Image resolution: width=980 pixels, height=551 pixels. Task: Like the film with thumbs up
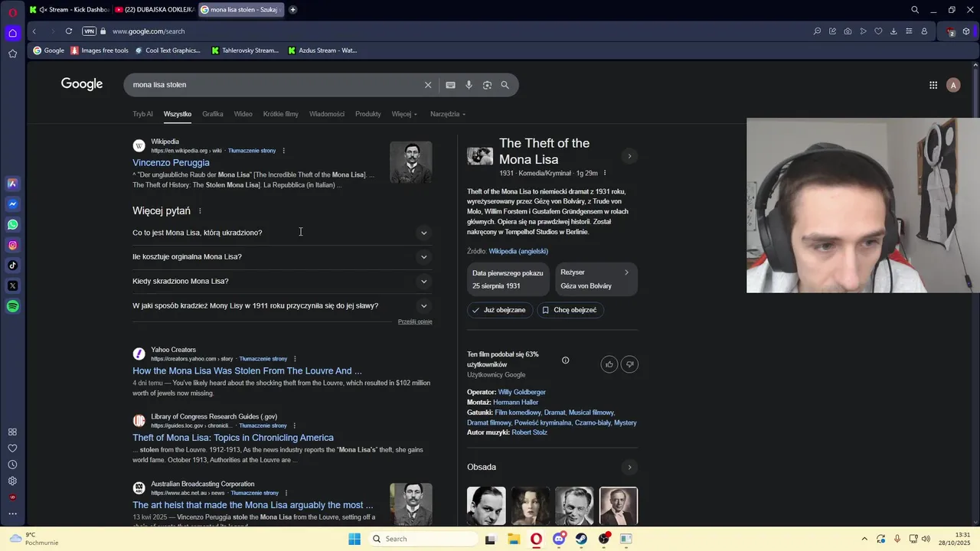[x=609, y=364]
